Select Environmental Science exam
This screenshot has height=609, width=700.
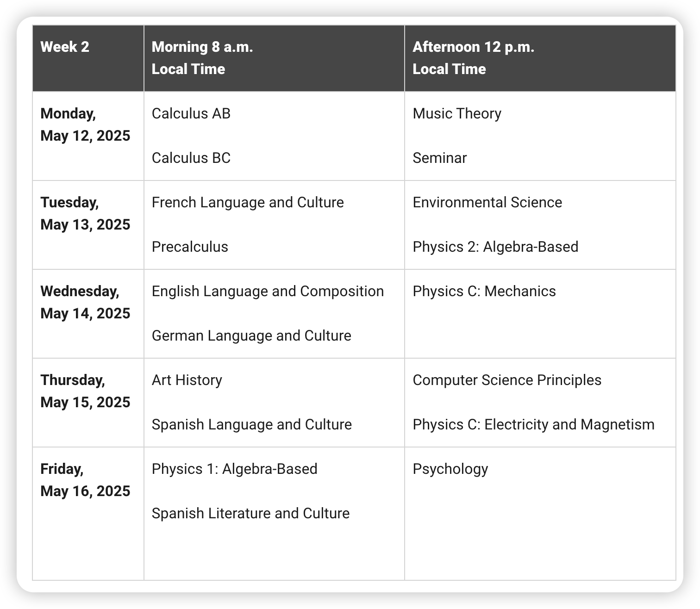tap(487, 202)
